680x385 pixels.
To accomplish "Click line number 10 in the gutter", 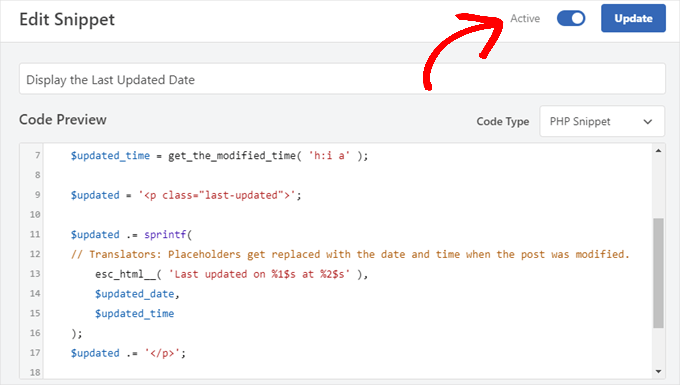I will [35, 215].
